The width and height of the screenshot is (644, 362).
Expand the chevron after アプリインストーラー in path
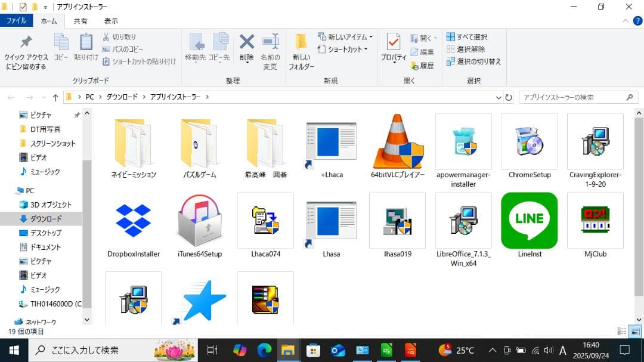pos(207,97)
